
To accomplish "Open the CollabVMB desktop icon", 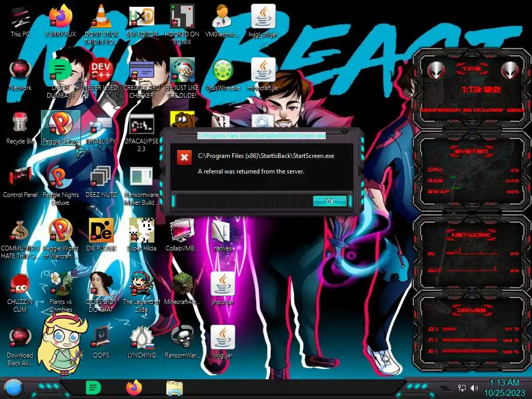I will 182,235.
